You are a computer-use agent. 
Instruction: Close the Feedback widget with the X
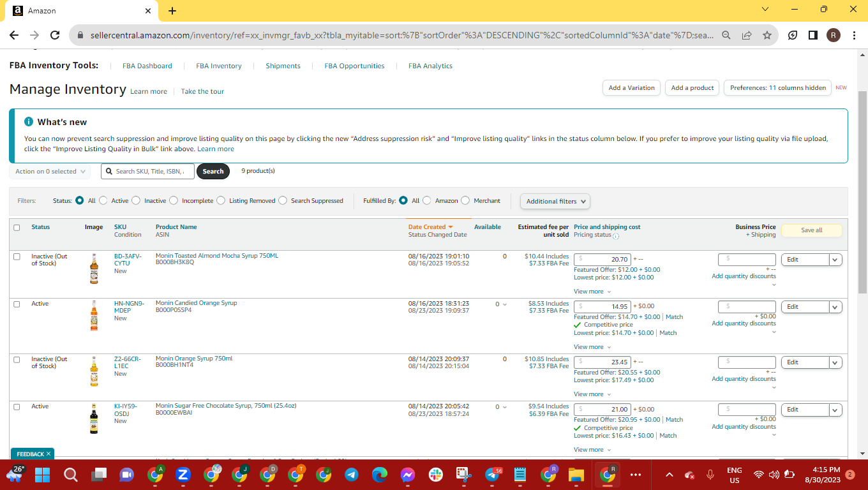click(x=49, y=454)
